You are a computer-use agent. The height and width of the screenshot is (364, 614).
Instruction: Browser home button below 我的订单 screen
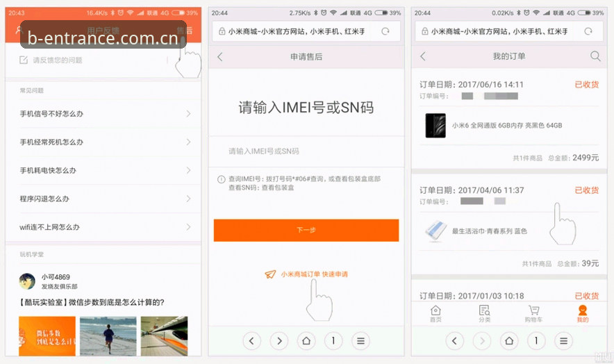click(509, 341)
